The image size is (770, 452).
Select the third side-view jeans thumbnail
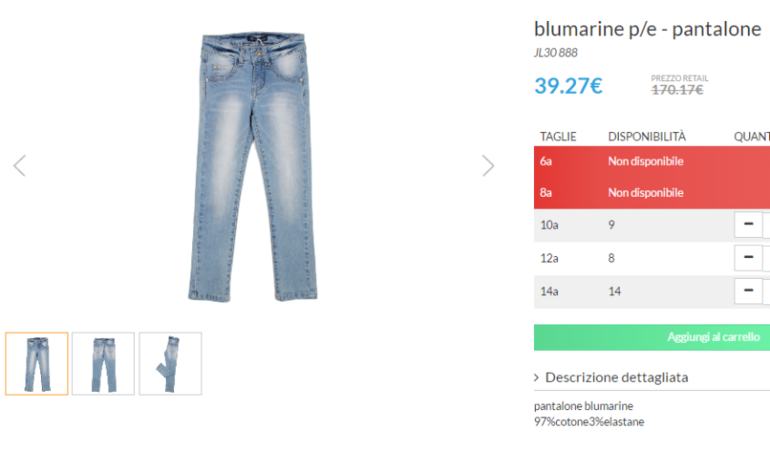coord(170,364)
